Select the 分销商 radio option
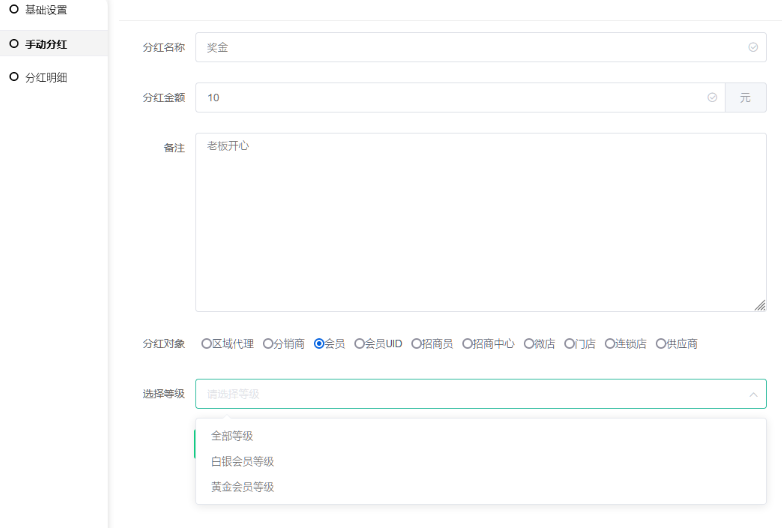782x528 pixels. click(268, 344)
